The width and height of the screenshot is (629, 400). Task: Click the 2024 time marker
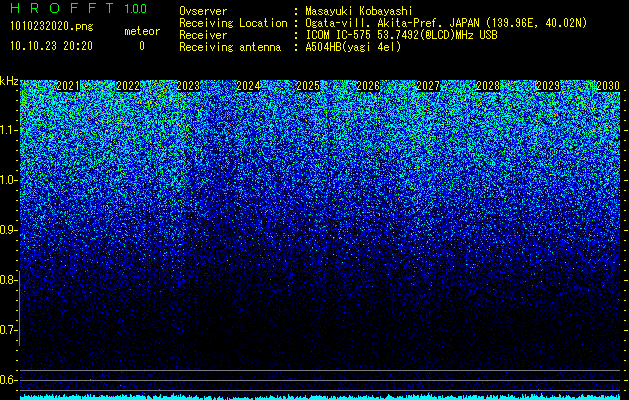pyautogui.click(x=248, y=86)
